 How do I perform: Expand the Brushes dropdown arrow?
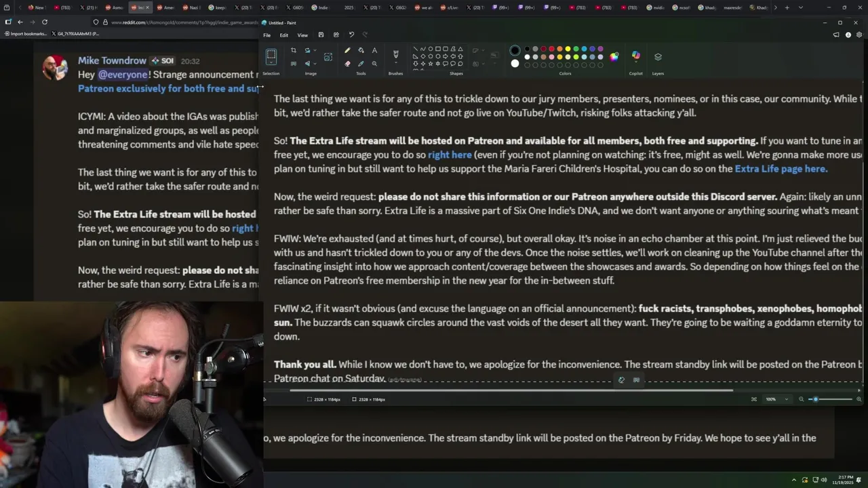395,62
